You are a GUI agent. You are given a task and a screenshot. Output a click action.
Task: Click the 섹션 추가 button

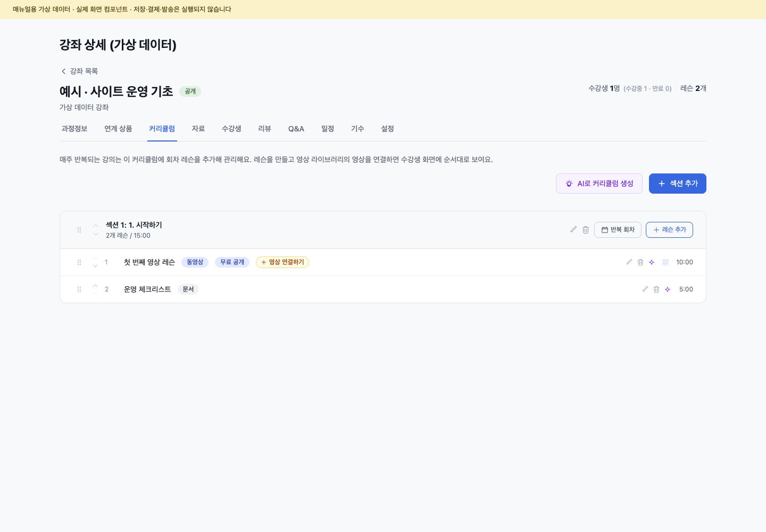678,184
